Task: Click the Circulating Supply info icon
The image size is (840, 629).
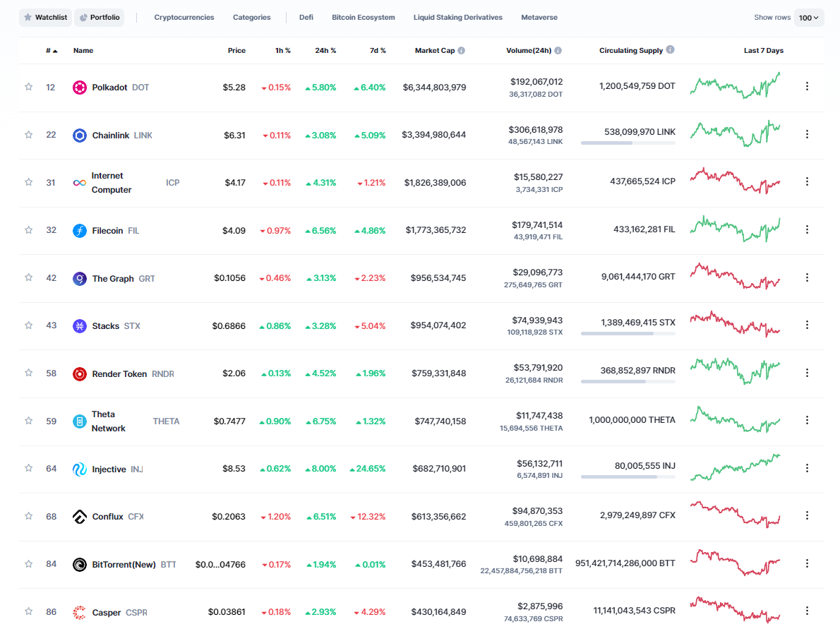Action: click(x=670, y=50)
